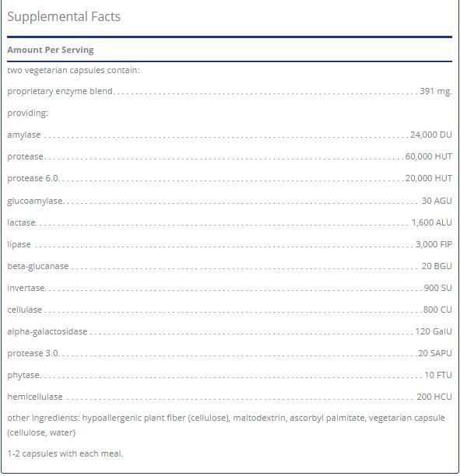This screenshot has height=476, width=460.
Task: Click the 1-2 capsules dosage text
Action: 65,454
